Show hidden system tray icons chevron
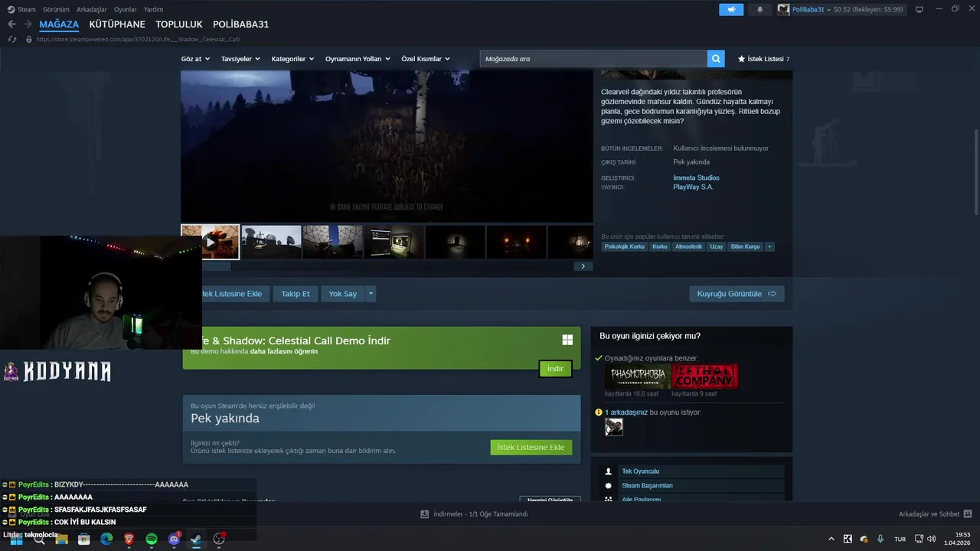Image resolution: width=980 pixels, height=551 pixels. pyautogui.click(x=831, y=539)
